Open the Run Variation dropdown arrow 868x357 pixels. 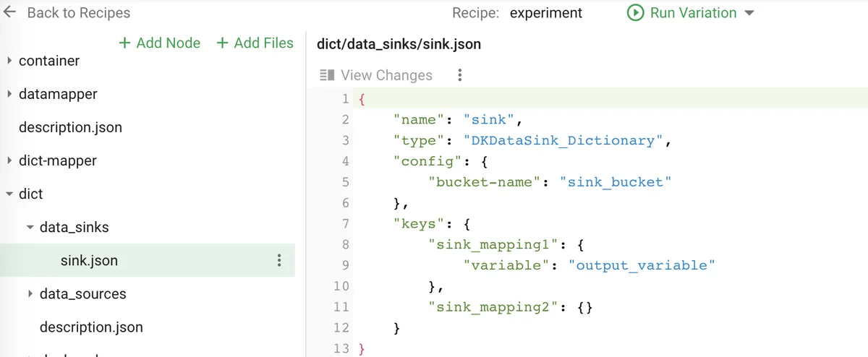click(x=749, y=14)
